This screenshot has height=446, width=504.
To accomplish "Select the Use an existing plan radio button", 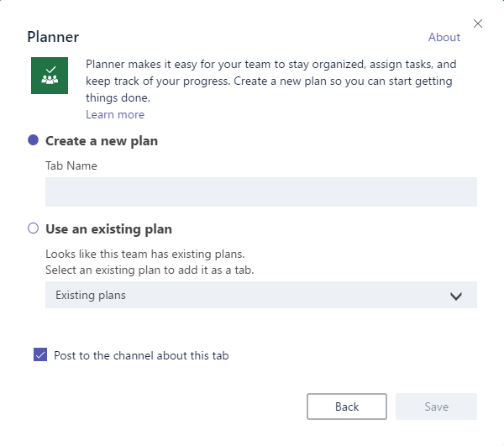I will (x=33, y=228).
